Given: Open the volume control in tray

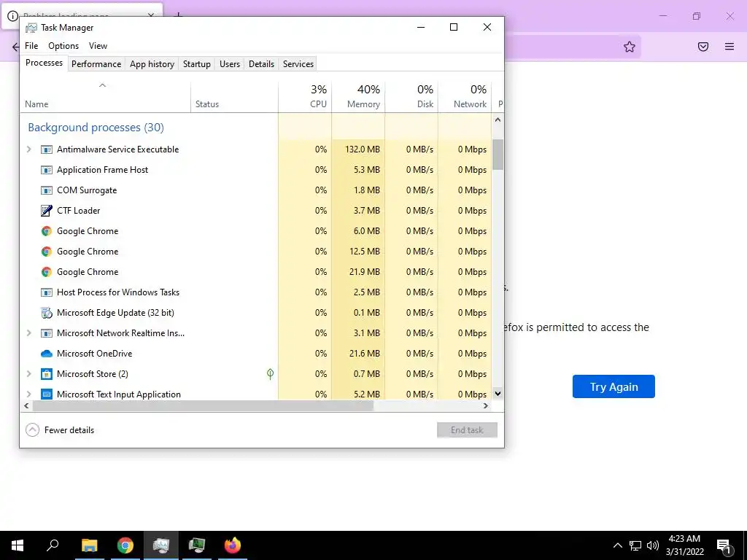Looking at the screenshot, I should (653, 545).
